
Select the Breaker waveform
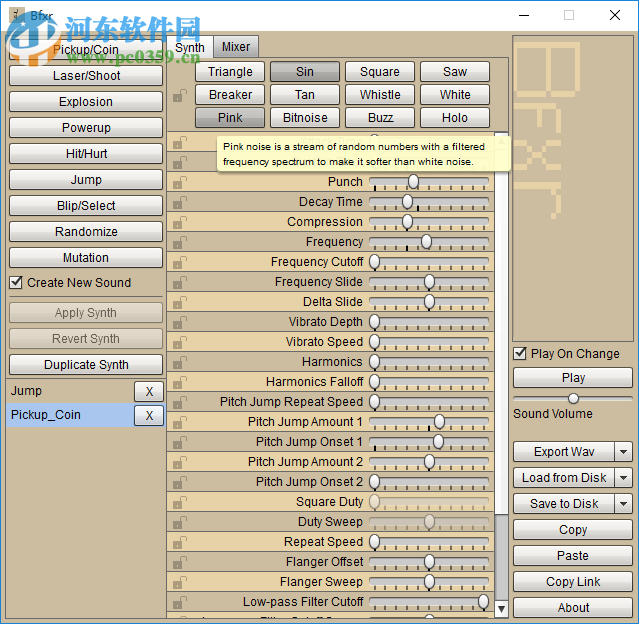coord(230,95)
